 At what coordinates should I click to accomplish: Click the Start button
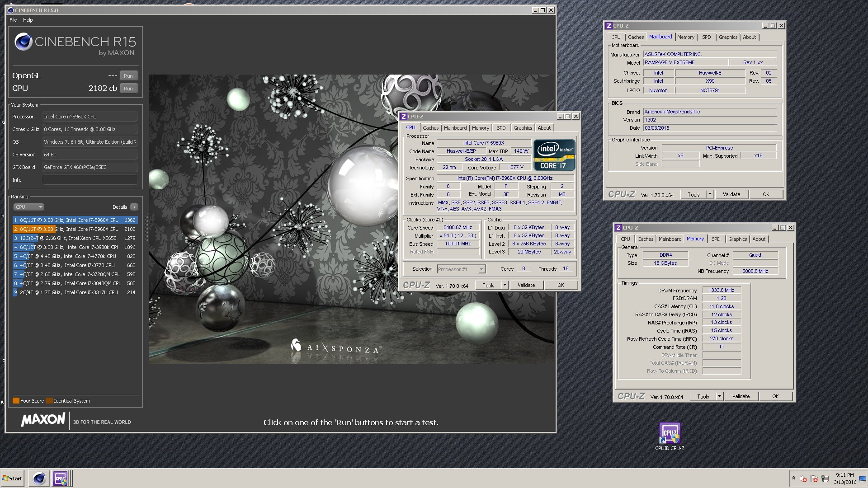(12, 478)
